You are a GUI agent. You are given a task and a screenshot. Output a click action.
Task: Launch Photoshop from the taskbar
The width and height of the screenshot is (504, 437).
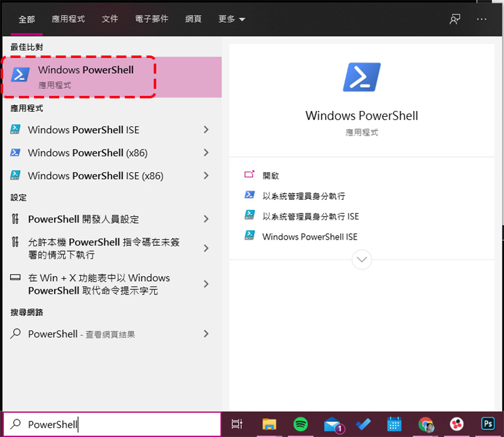tap(487, 424)
